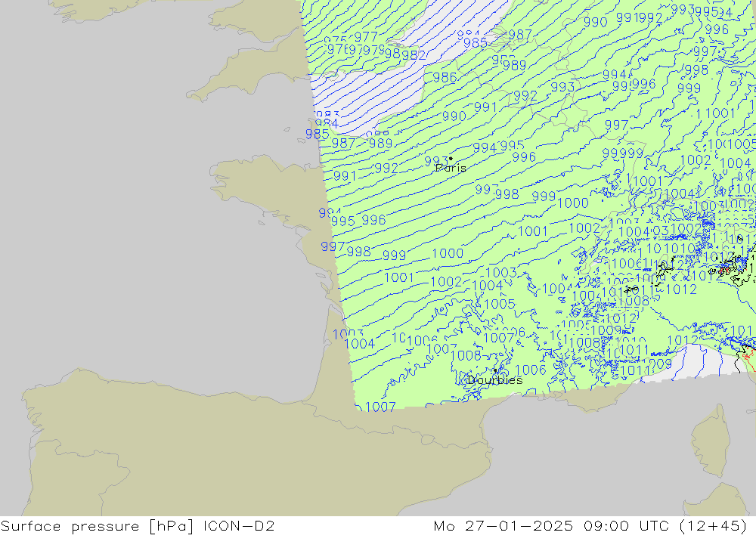
Task: Click the 1007 label on the domain's bottom edge
Action: click(x=380, y=407)
